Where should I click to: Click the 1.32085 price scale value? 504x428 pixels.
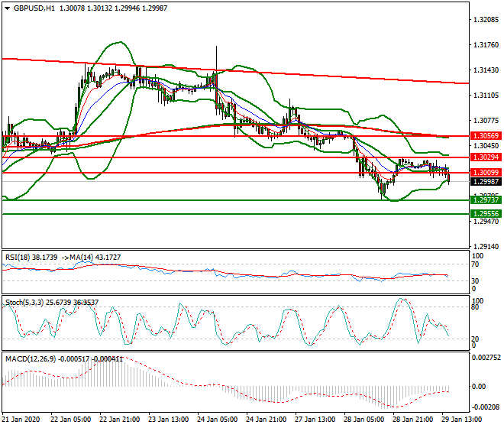point(486,20)
